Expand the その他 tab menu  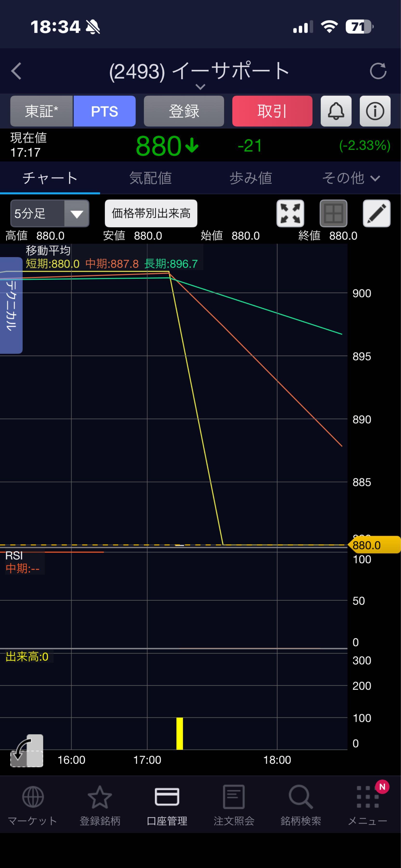click(x=351, y=178)
